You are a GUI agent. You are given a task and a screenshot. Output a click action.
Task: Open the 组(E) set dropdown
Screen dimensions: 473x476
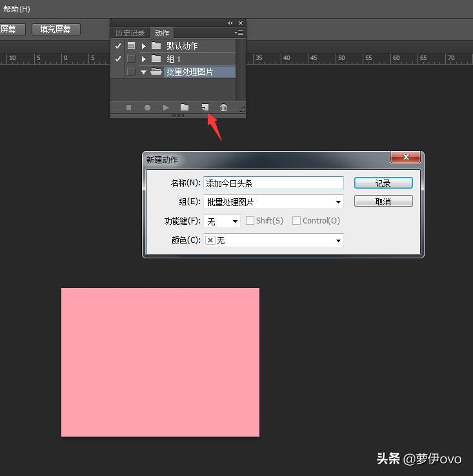[273, 202]
